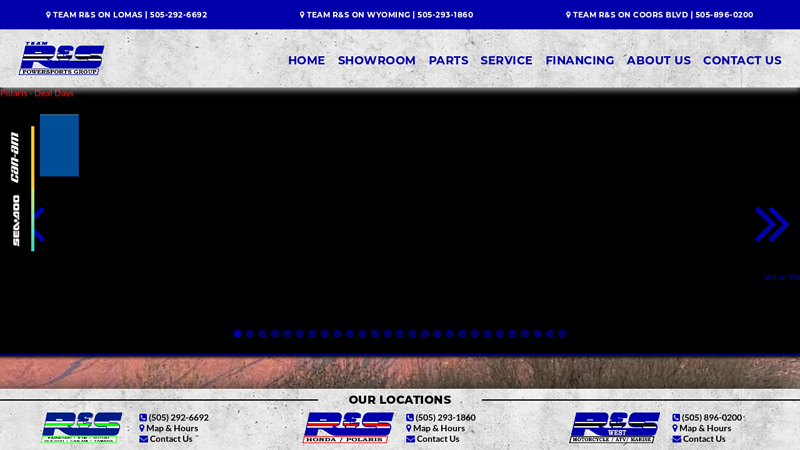Go back with previous slideshow arrow
This screenshot has width=800, height=450.
click(x=39, y=224)
